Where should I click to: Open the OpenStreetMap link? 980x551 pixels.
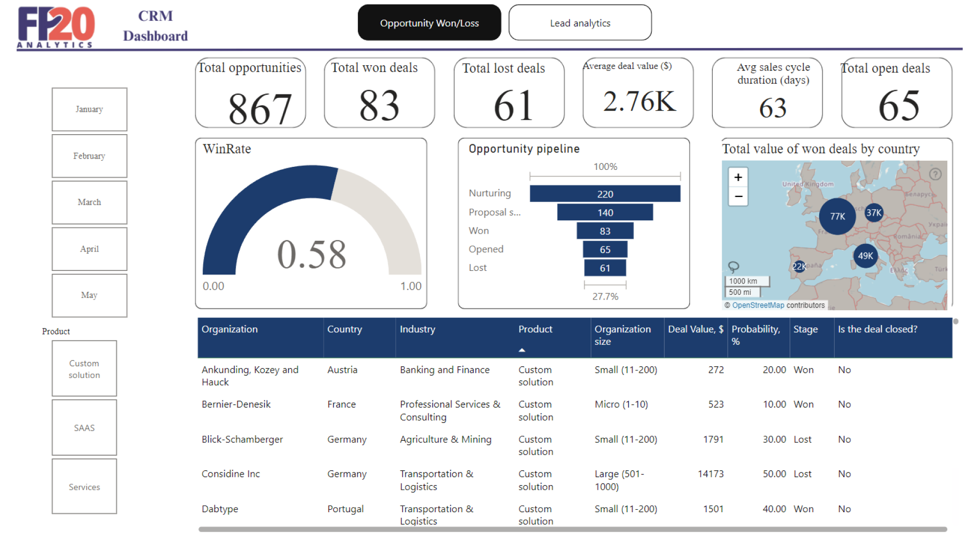coord(758,305)
